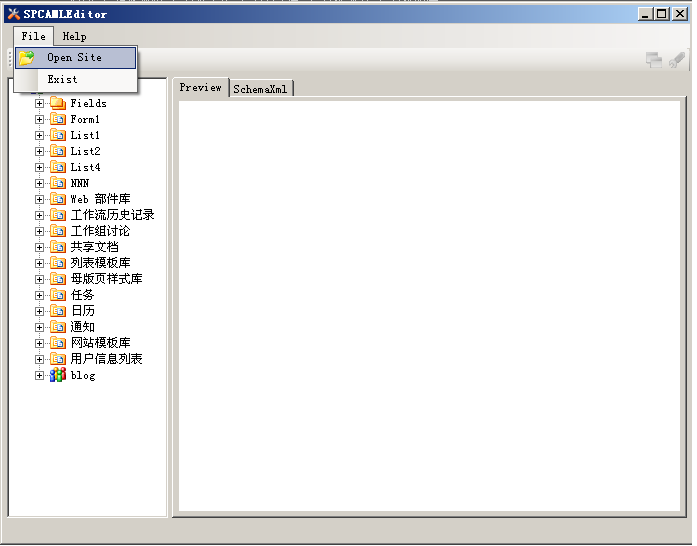This screenshot has width=697, height=546.
Task: Maximize the SPCAMLEditor window
Action: [662, 14]
